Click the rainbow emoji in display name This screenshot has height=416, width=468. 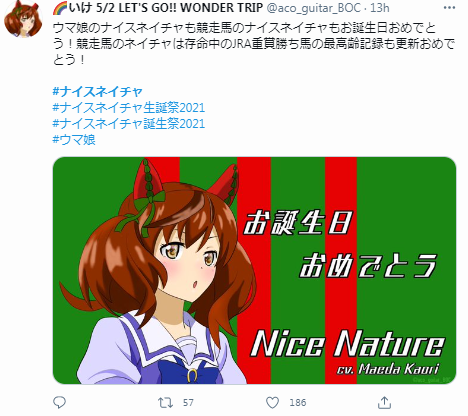tap(60, 8)
